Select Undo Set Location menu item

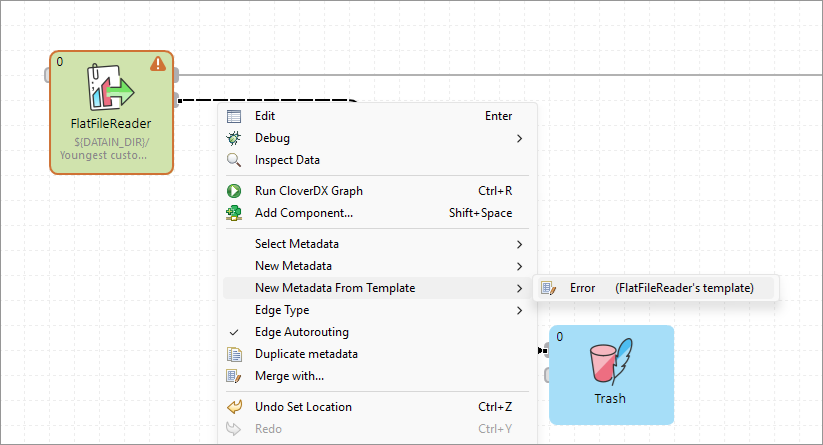coord(303,407)
